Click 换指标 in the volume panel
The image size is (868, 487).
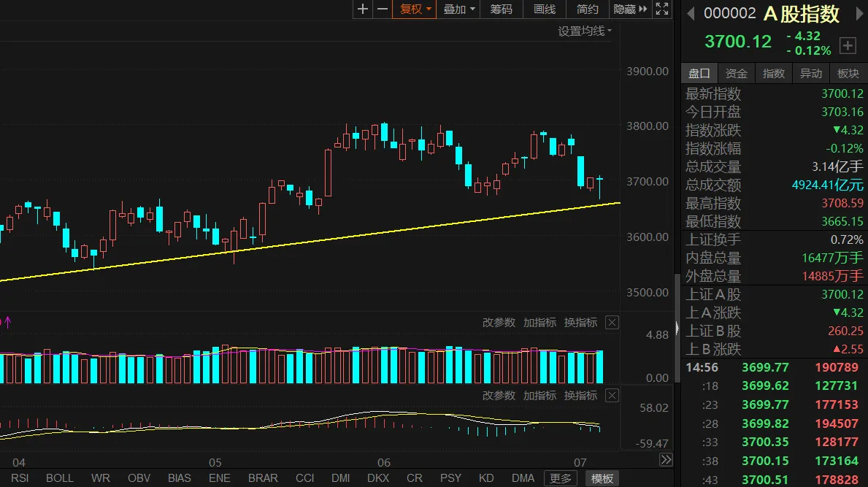pyautogui.click(x=580, y=323)
